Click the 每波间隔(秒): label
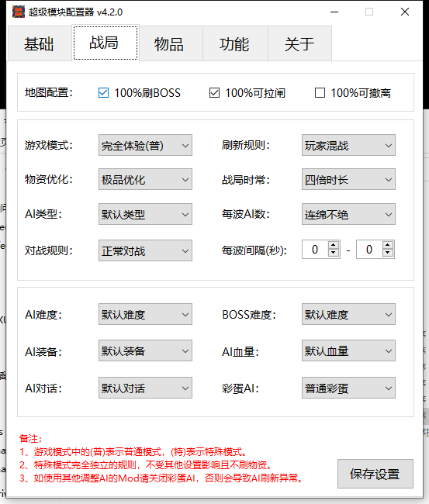Image resolution: width=429 pixels, height=504 pixels. pos(254,250)
